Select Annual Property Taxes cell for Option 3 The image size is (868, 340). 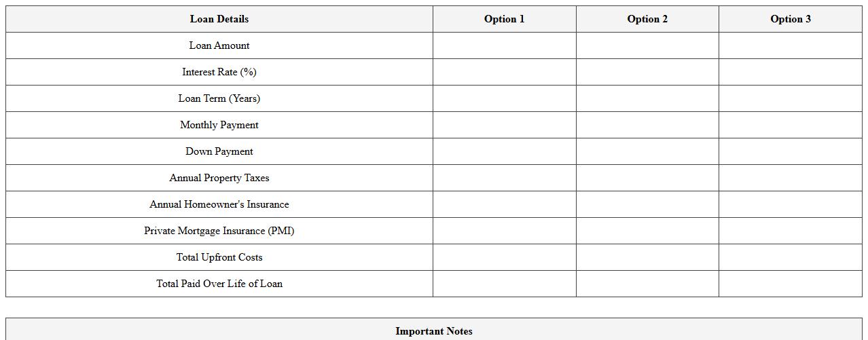pos(790,178)
